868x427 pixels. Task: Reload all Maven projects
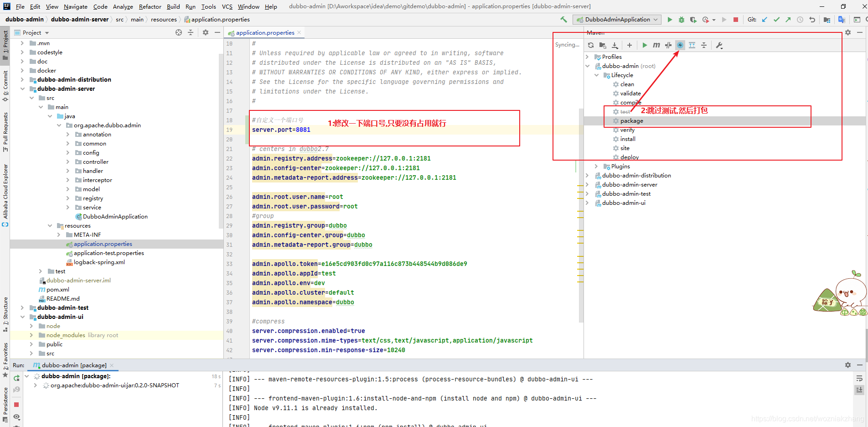pyautogui.click(x=591, y=45)
